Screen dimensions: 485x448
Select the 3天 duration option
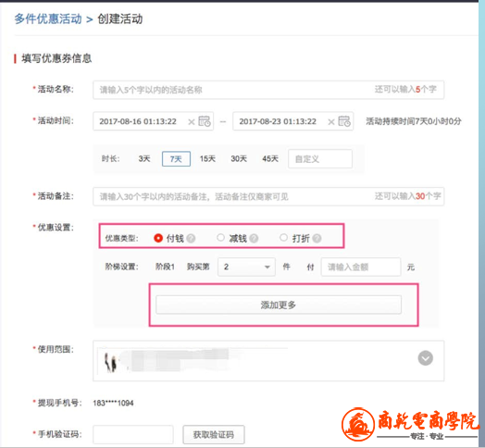(144, 158)
